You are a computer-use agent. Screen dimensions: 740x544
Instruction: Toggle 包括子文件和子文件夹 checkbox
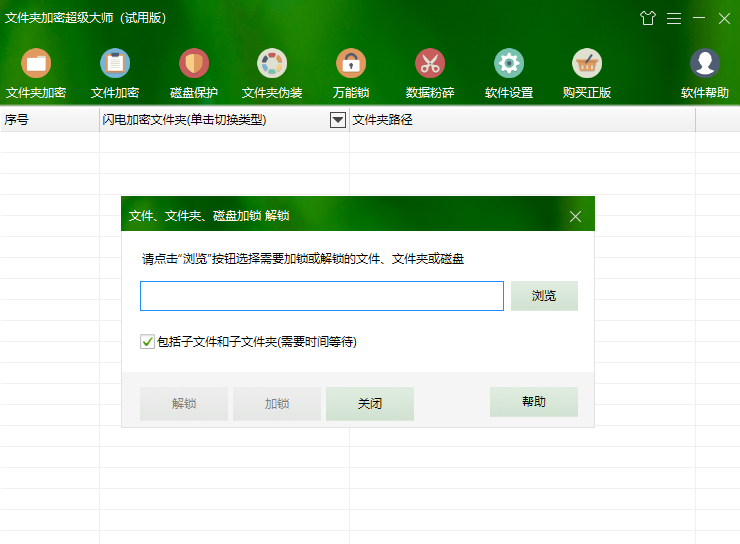(147, 342)
